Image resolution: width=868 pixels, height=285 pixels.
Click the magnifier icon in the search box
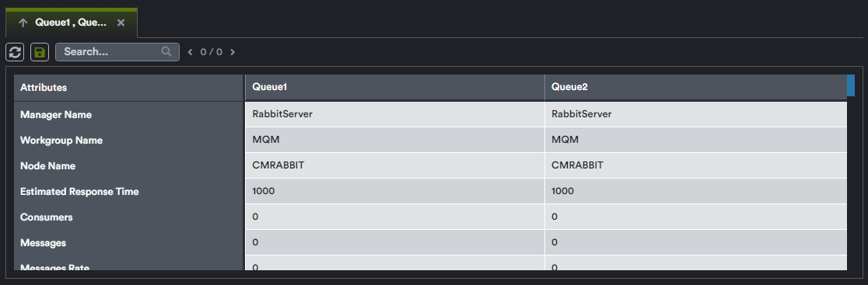tap(166, 51)
